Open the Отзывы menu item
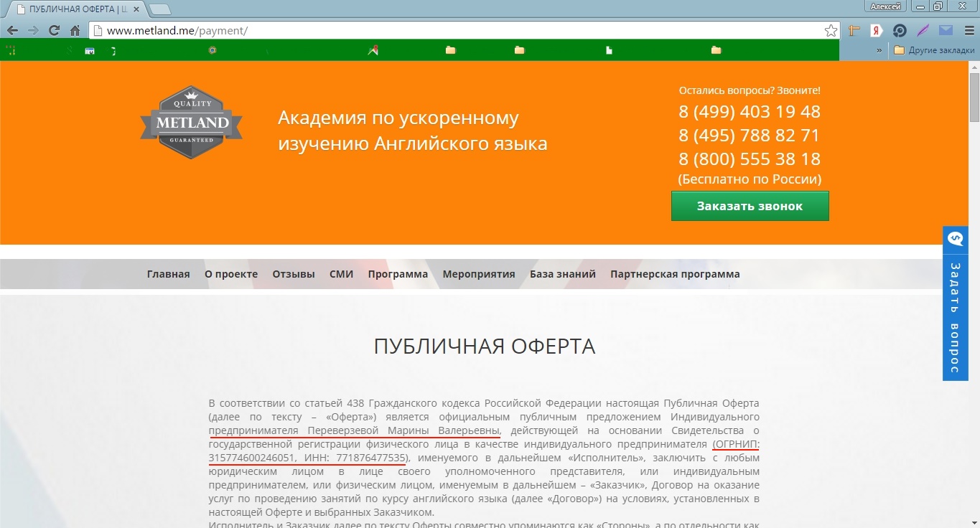 [294, 274]
